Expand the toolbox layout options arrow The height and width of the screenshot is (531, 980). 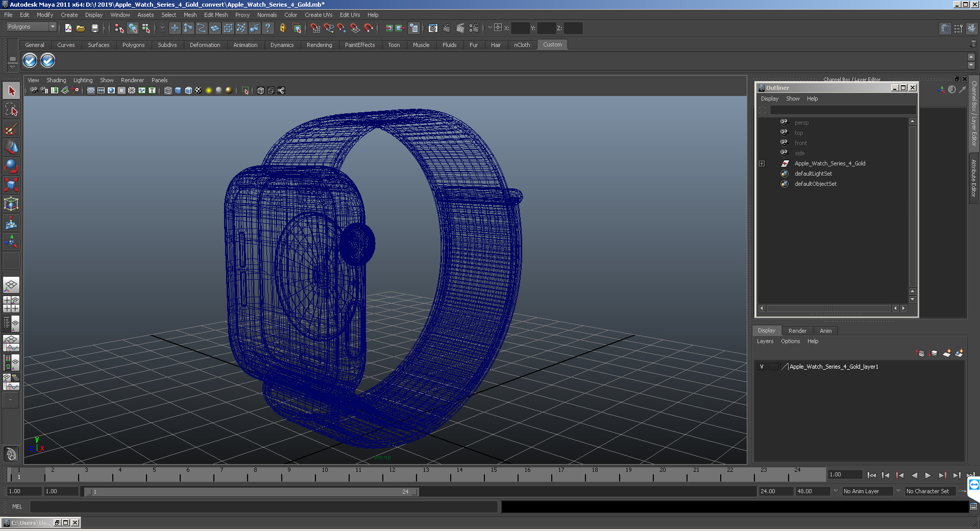tap(10, 400)
